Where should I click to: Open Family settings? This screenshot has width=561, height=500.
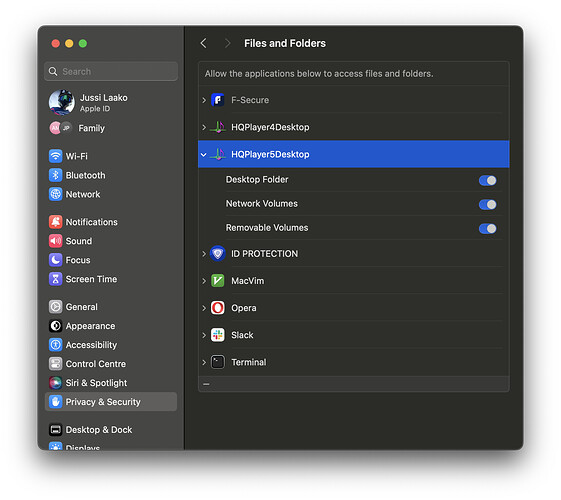pyautogui.click(x=111, y=128)
